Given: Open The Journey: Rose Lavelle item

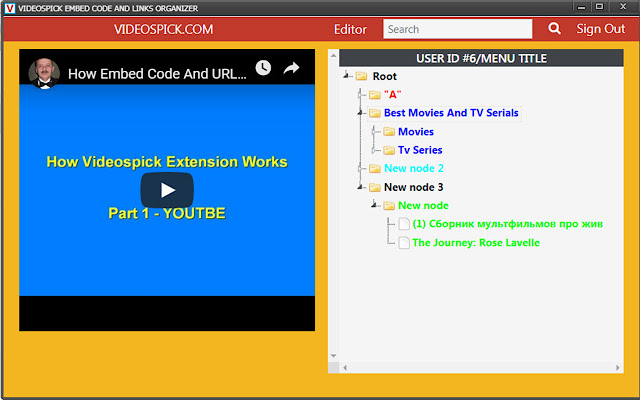Looking at the screenshot, I should (476, 243).
